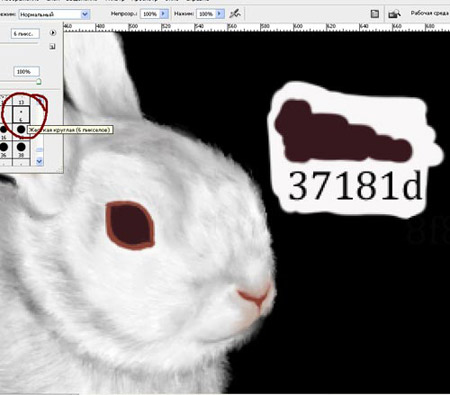
Task: Open the flow slider arrow next to Нажим
Action: pyautogui.click(x=220, y=14)
